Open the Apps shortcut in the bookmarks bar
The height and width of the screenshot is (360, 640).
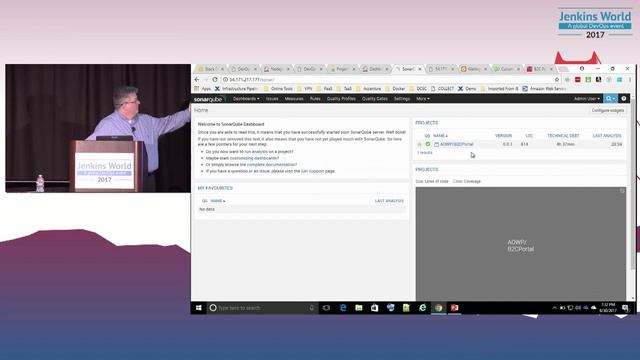[203, 89]
